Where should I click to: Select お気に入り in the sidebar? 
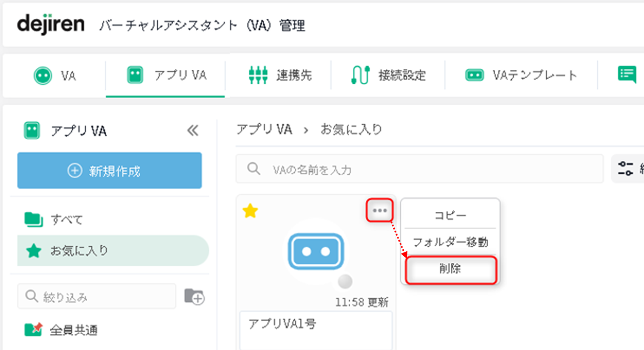(79, 251)
